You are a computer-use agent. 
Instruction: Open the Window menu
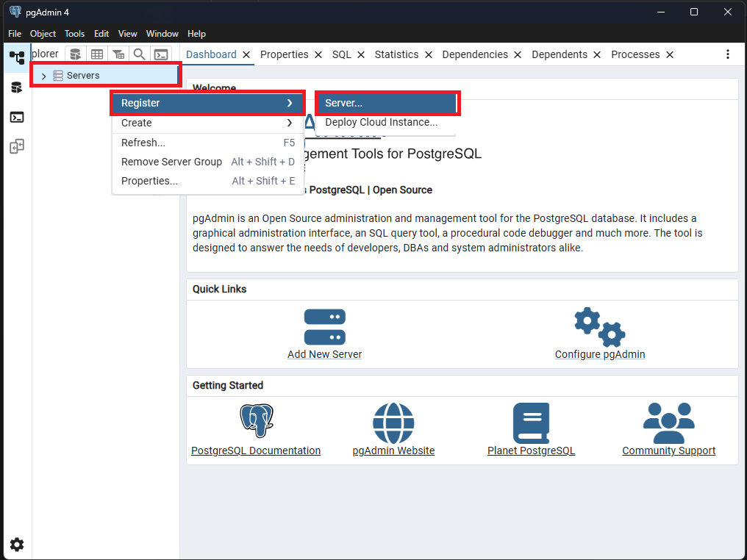[162, 34]
